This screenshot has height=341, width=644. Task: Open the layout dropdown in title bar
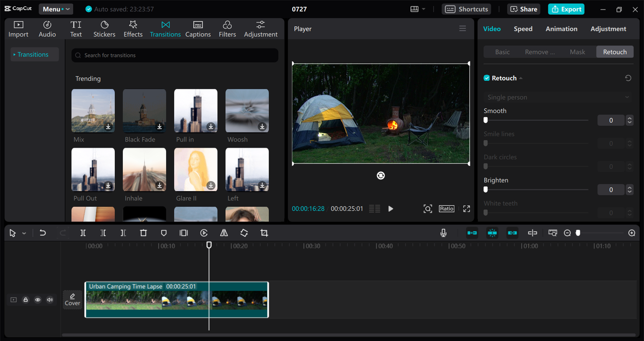(418, 9)
